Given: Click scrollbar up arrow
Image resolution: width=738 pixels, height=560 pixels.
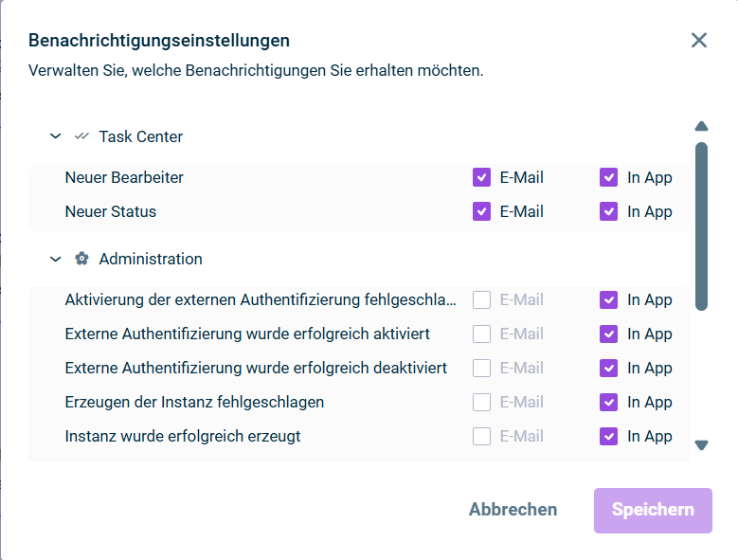Looking at the screenshot, I should click(x=701, y=126).
